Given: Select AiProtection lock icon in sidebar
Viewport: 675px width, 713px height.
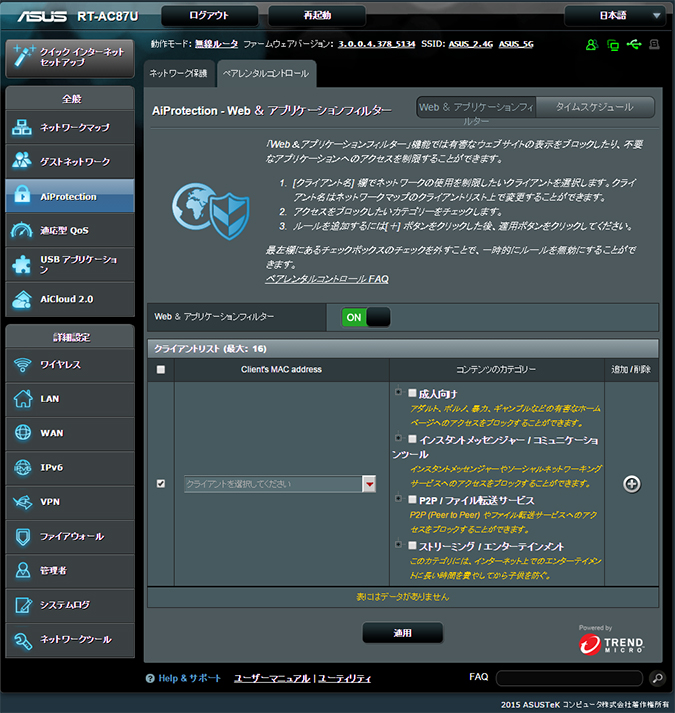Looking at the screenshot, I should [x=22, y=195].
